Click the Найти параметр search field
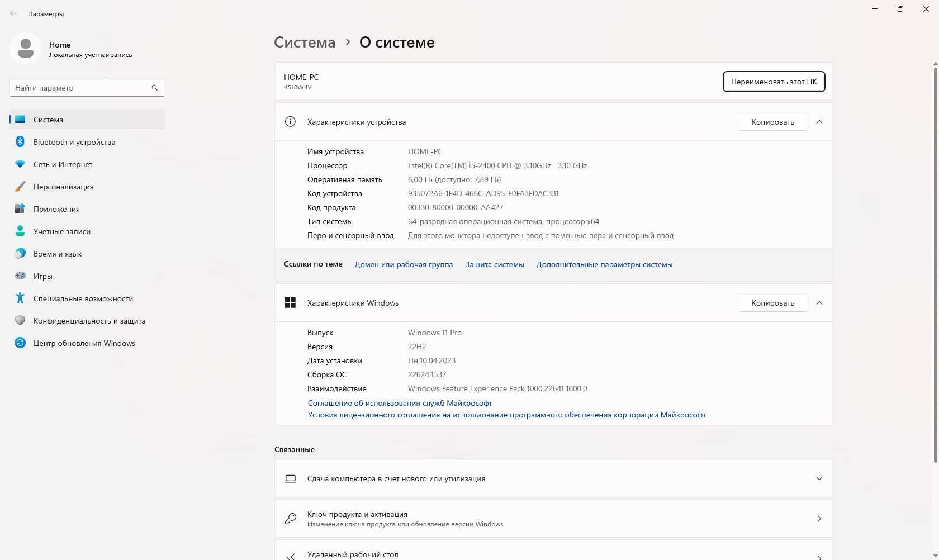939x560 pixels. pyautogui.click(x=87, y=88)
